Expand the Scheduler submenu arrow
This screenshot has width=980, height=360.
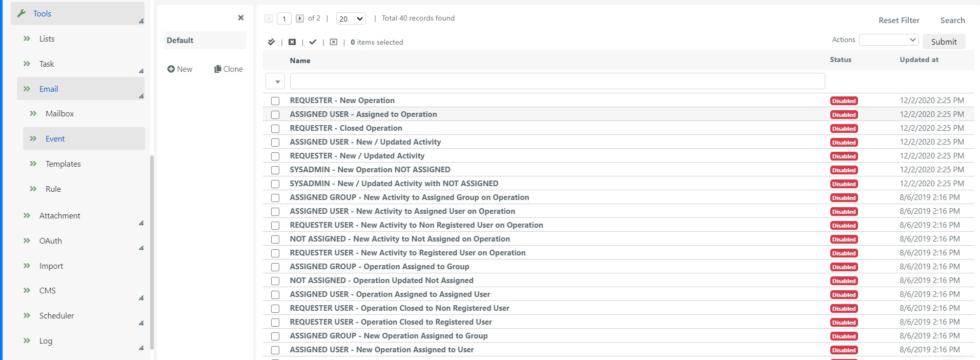pyautogui.click(x=141, y=323)
